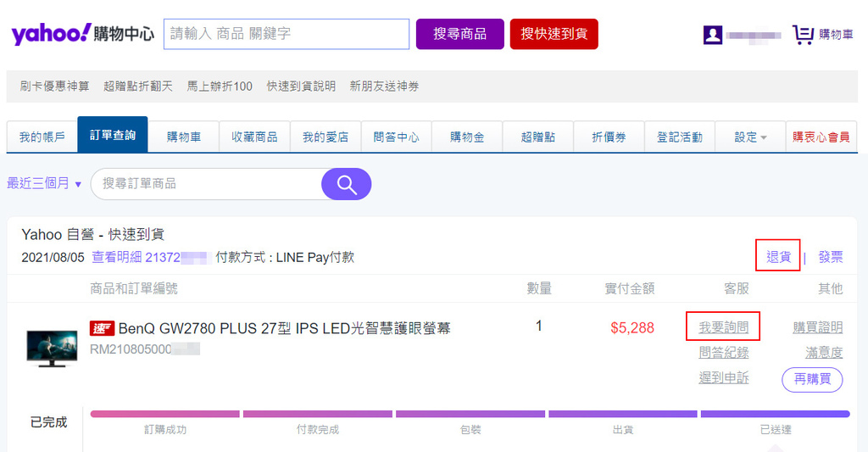Click the order date 2021/08/05
Screen dimensions: 868x452
coord(53,258)
